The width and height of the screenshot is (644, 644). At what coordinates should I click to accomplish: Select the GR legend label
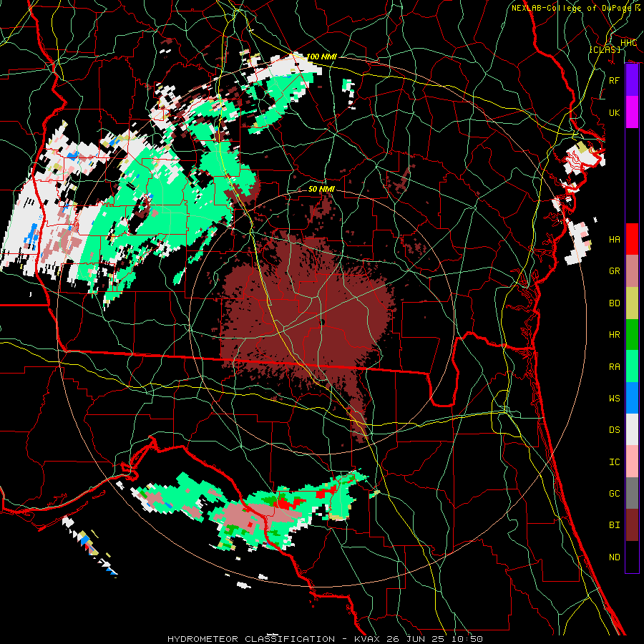click(615, 271)
